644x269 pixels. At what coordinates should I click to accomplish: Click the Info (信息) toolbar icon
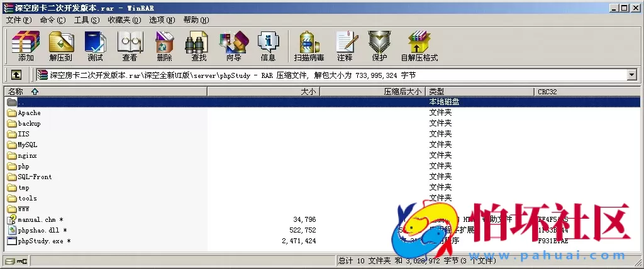coord(268,46)
